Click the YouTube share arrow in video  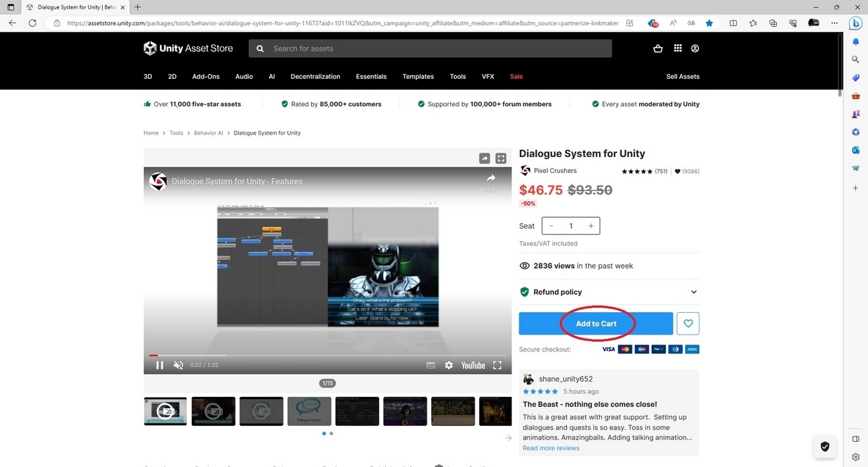point(490,178)
